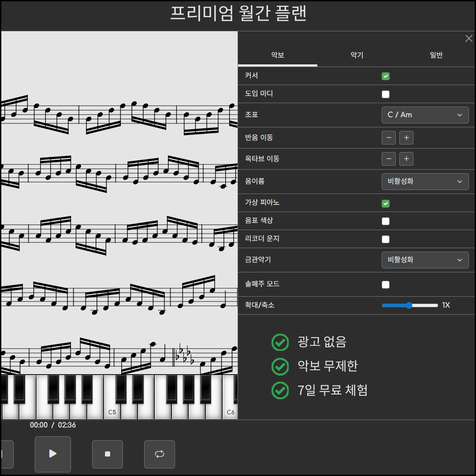Decrease 반음 이동 with minus button
This screenshot has width=476, height=476.
tap(389, 138)
